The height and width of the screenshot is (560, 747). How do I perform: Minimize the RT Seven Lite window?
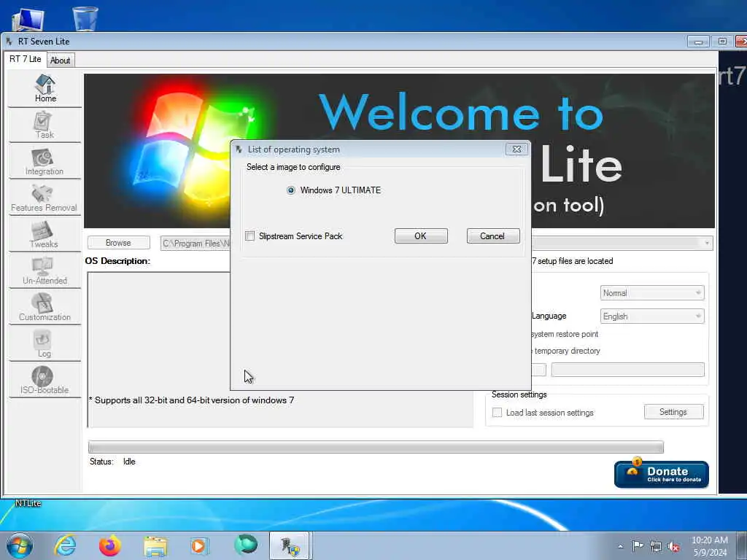(698, 42)
